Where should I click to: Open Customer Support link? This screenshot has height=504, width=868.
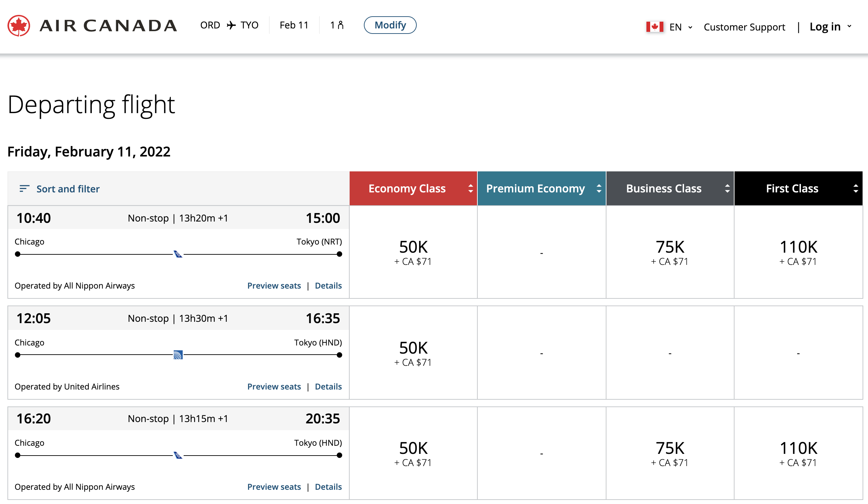click(x=744, y=27)
